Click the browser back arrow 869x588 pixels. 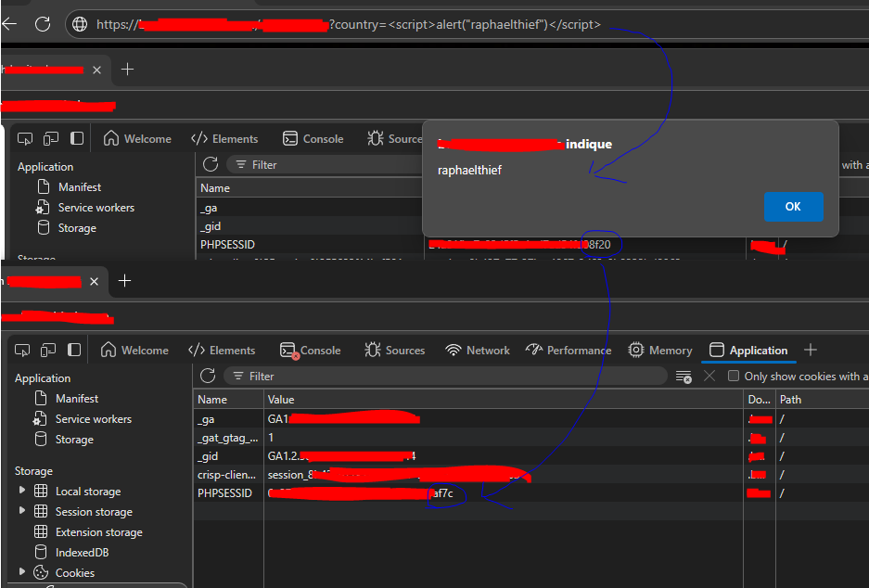(10, 24)
